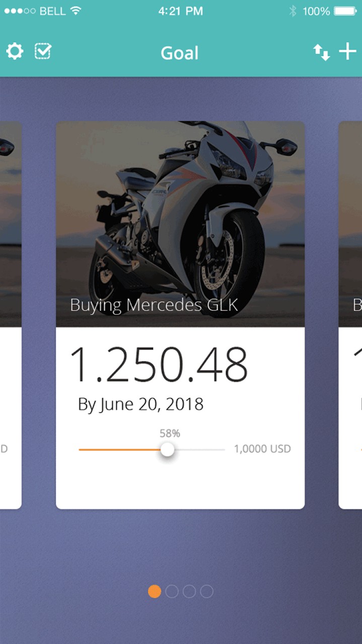Open settings with the gear icon
Image resolution: width=362 pixels, height=644 pixels.
tap(15, 51)
